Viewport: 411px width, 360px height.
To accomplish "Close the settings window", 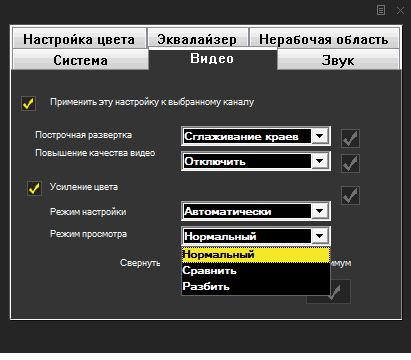I will [x=400, y=10].
